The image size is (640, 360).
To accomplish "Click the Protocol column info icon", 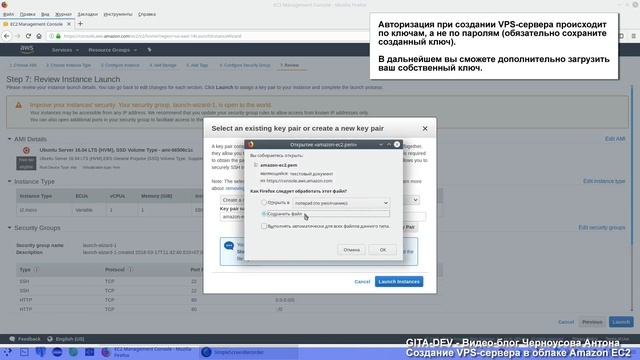I will pyautogui.click(x=131, y=270).
